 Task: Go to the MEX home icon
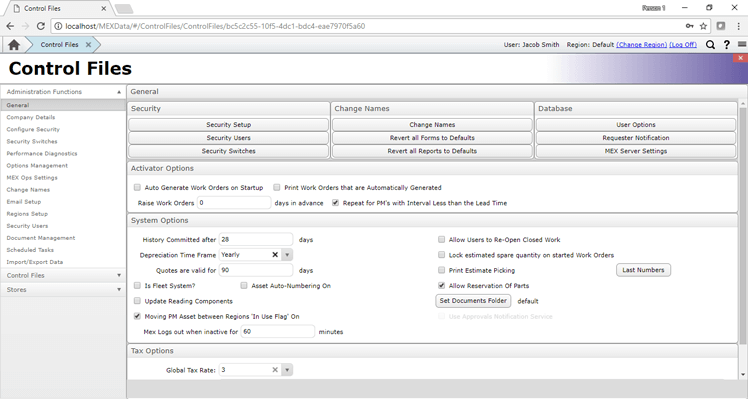pyautogui.click(x=14, y=45)
